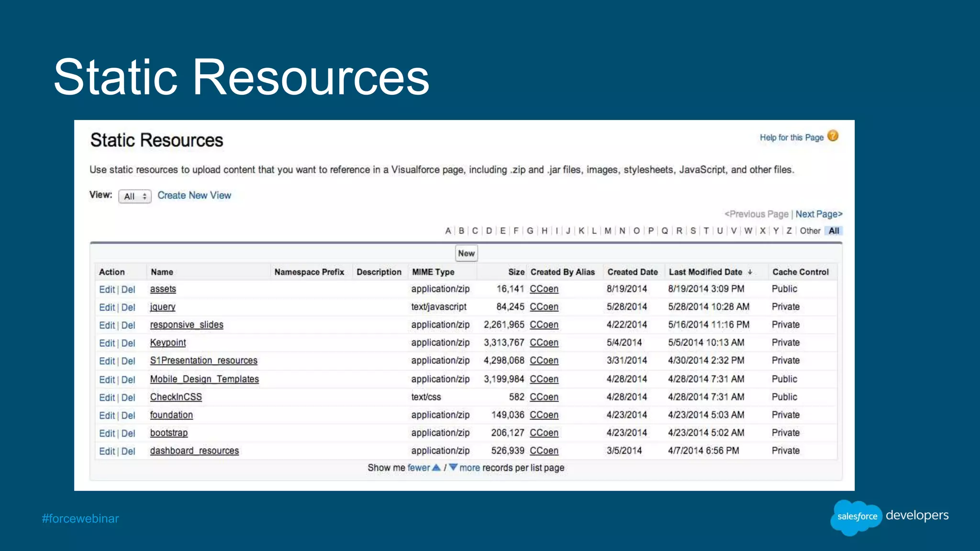The height and width of the screenshot is (551, 980).
Task: Select the All alphabet filter
Action: pyautogui.click(x=834, y=231)
